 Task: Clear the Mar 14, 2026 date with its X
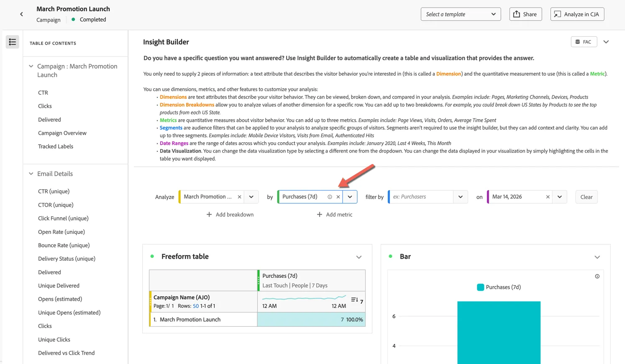pos(548,197)
